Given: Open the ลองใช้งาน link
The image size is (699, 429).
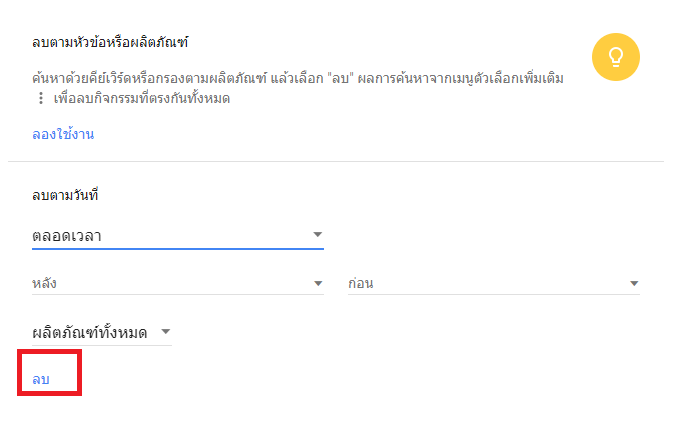Looking at the screenshot, I should click(x=62, y=134).
